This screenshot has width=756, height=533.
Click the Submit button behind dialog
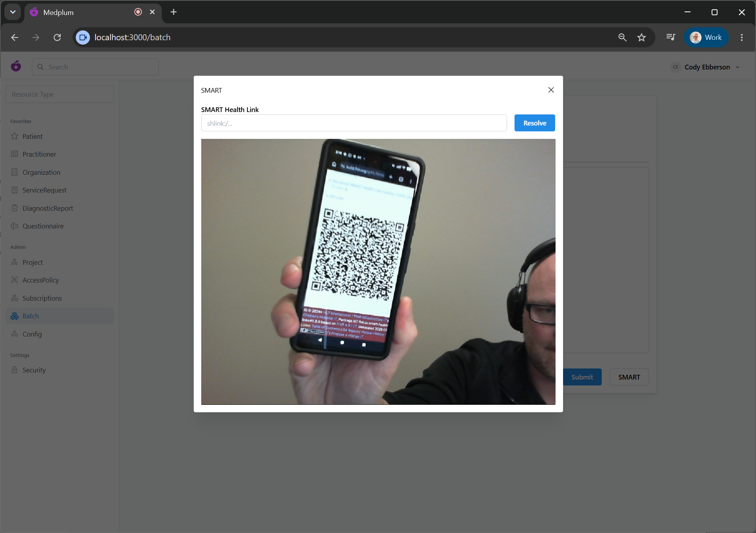(x=582, y=377)
